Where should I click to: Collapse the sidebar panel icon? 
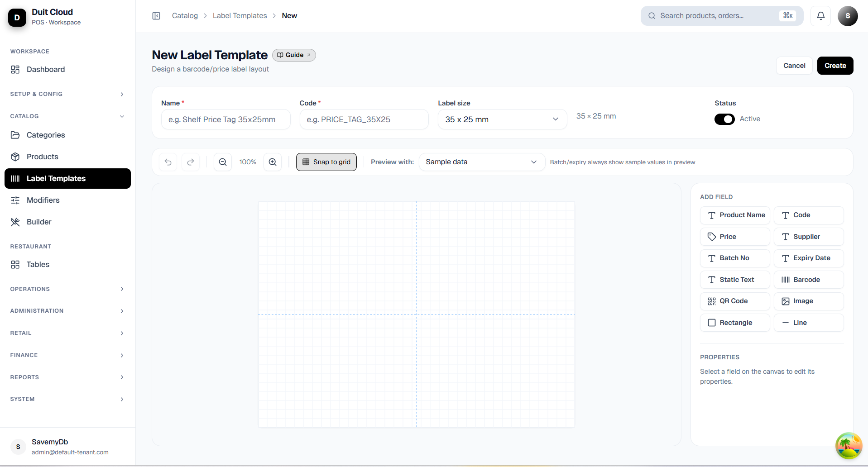(156, 16)
